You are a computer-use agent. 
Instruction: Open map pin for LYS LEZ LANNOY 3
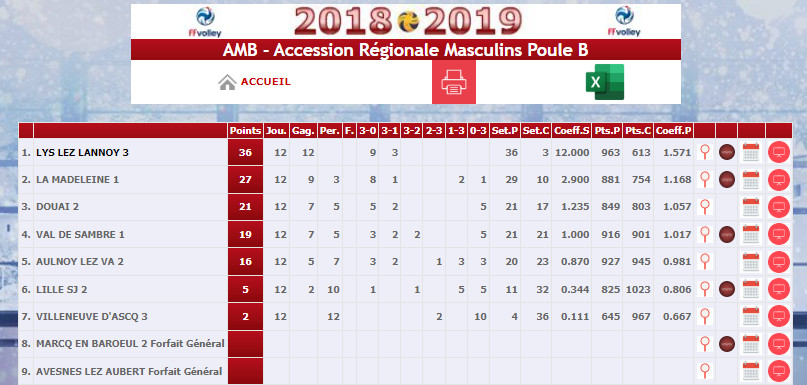click(x=705, y=152)
